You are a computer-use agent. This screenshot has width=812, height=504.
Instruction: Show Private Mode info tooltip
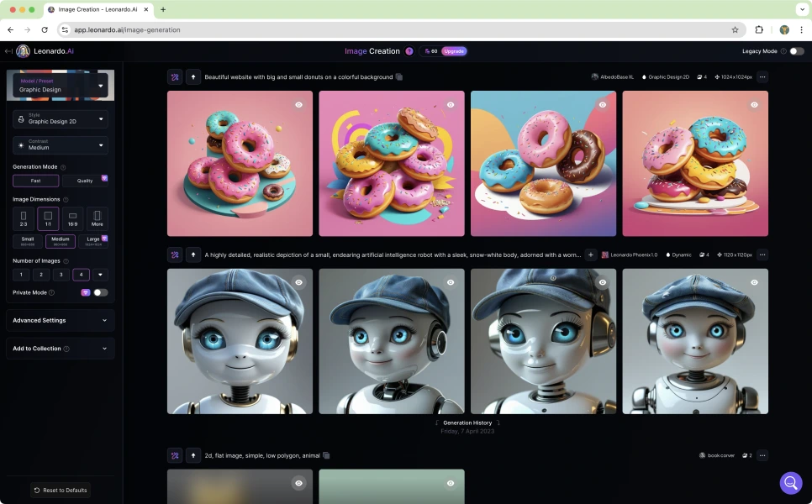(x=51, y=293)
